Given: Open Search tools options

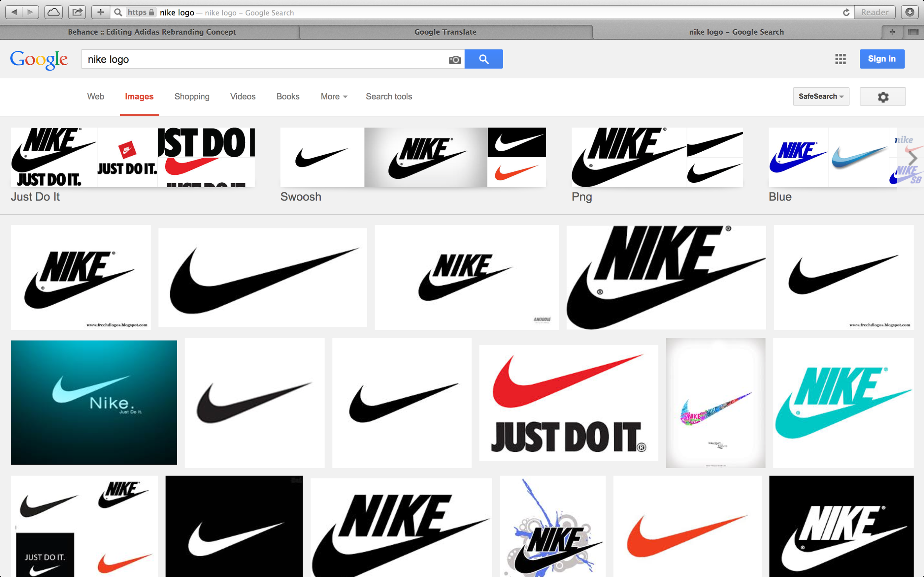Looking at the screenshot, I should [389, 97].
